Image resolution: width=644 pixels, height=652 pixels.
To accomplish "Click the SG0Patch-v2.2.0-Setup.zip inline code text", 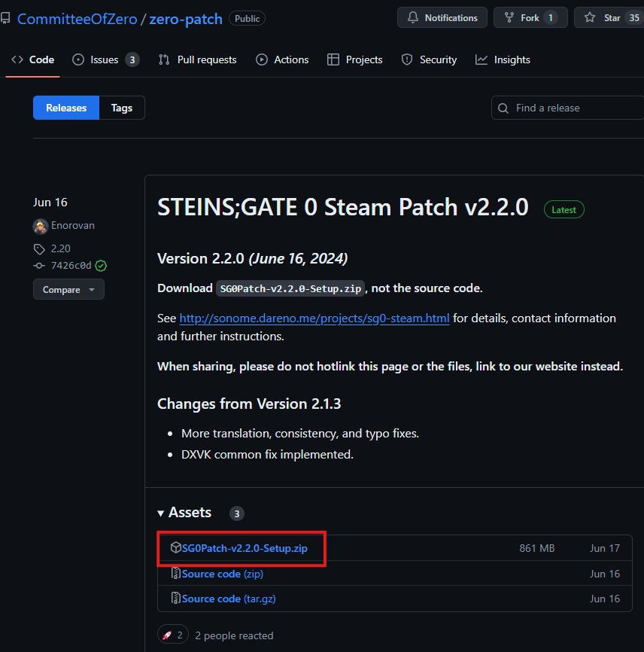I will (290, 288).
